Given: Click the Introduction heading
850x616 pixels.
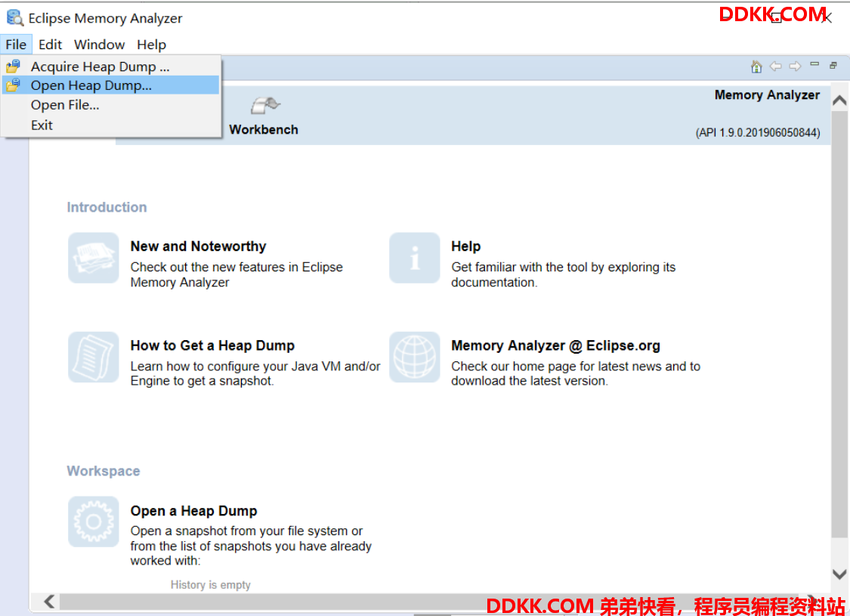Looking at the screenshot, I should 107,207.
